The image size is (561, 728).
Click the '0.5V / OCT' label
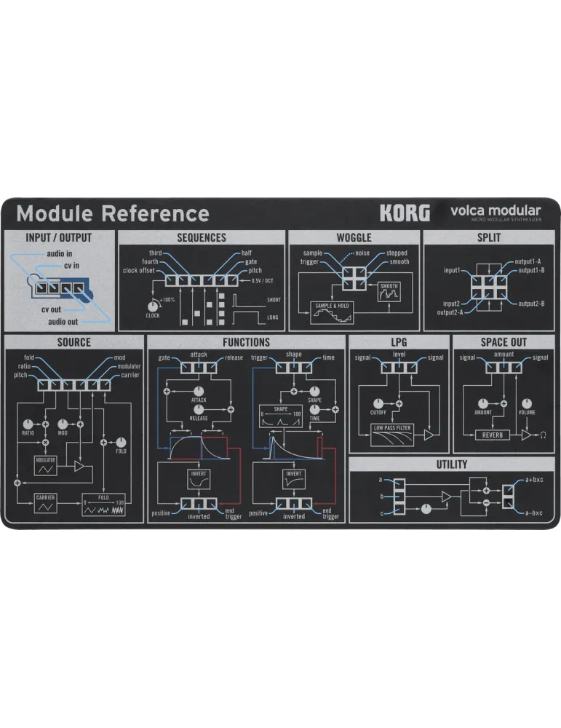point(263,281)
